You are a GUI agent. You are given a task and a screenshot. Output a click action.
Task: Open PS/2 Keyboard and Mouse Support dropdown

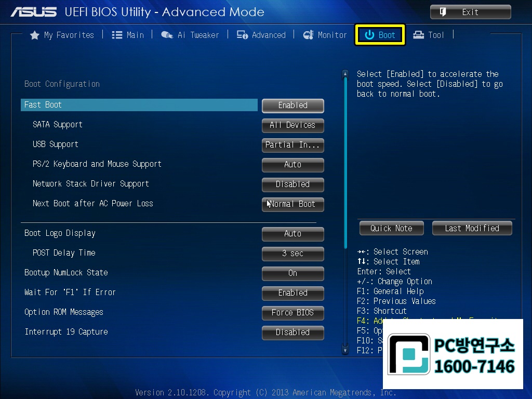[x=293, y=165]
